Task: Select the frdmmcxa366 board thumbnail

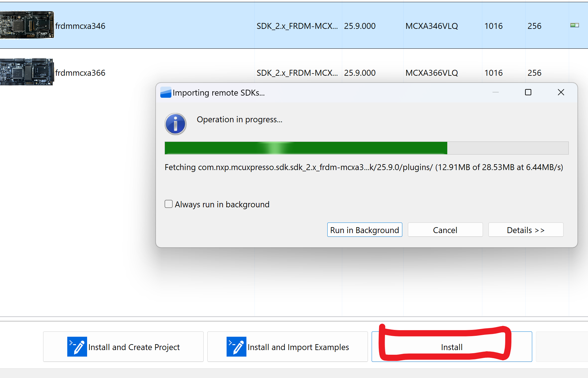Action: 27,72
